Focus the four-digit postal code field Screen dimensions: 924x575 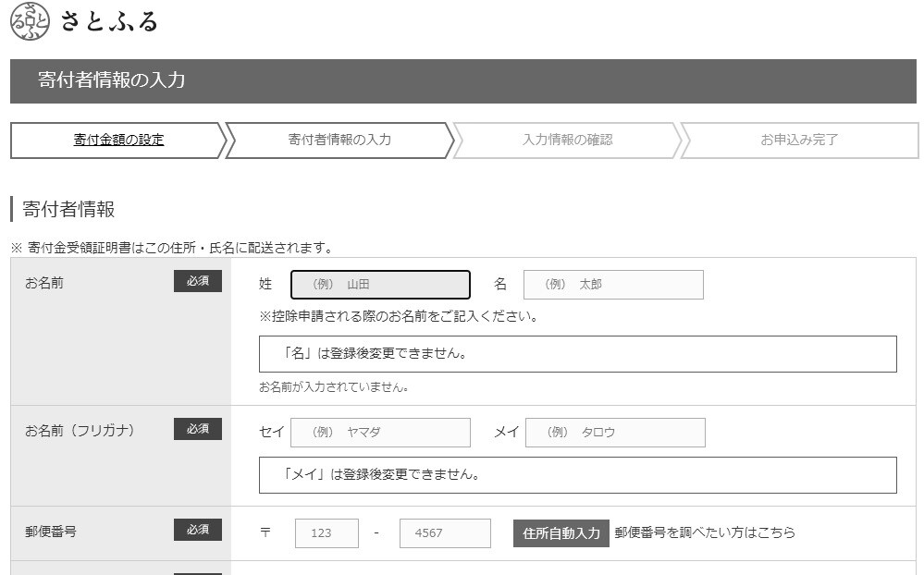(445, 533)
